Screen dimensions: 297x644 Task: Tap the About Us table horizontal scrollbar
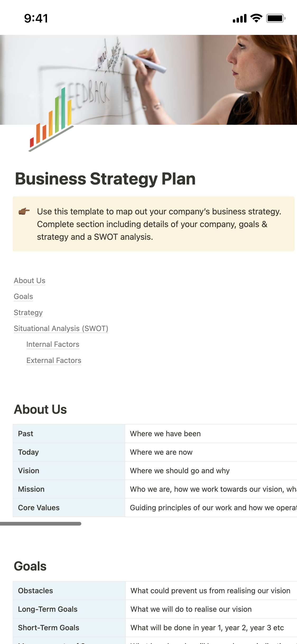coord(41,524)
